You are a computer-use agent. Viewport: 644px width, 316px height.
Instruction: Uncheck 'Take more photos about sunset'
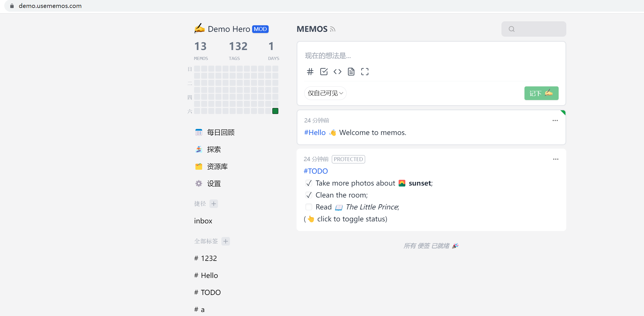click(309, 183)
